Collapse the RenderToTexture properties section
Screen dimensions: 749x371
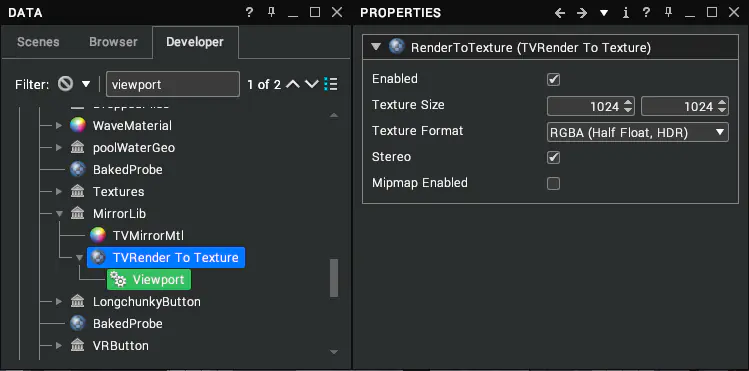[x=377, y=47]
